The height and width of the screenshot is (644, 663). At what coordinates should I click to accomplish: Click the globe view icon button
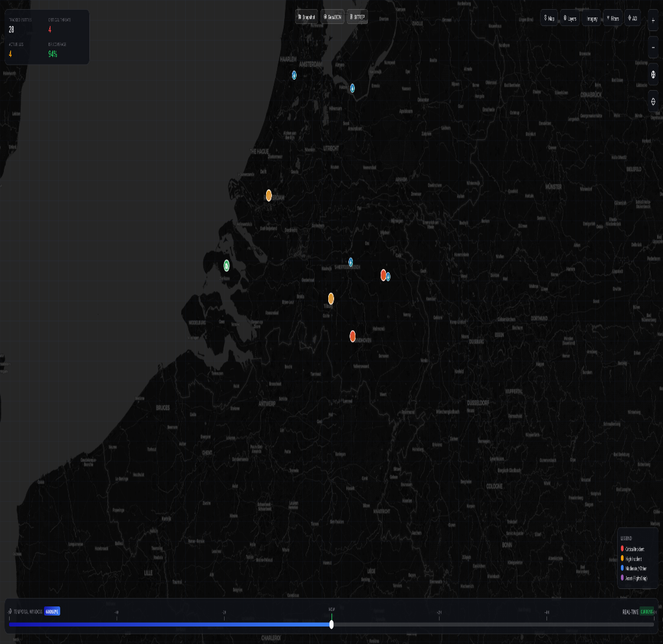pyautogui.click(x=653, y=75)
